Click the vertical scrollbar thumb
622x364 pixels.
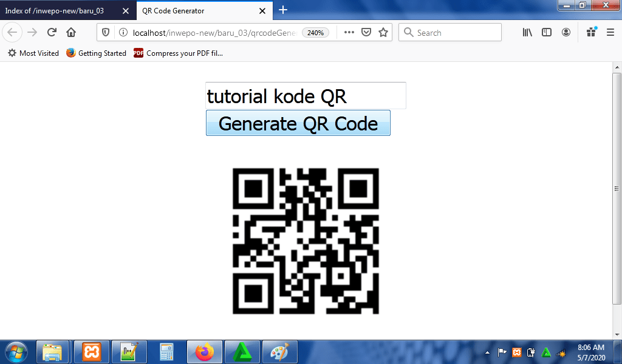pos(617,189)
